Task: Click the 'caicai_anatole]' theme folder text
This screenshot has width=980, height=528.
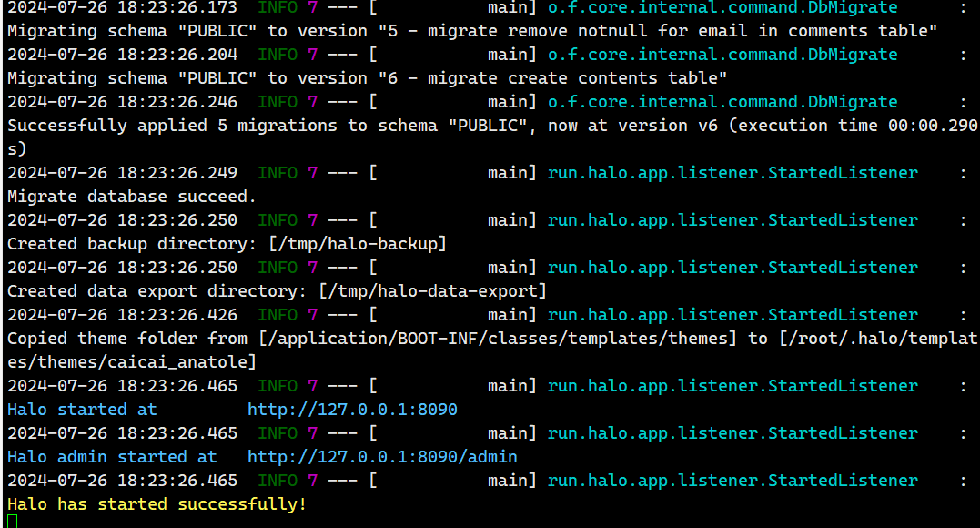Action: [x=182, y=362]
